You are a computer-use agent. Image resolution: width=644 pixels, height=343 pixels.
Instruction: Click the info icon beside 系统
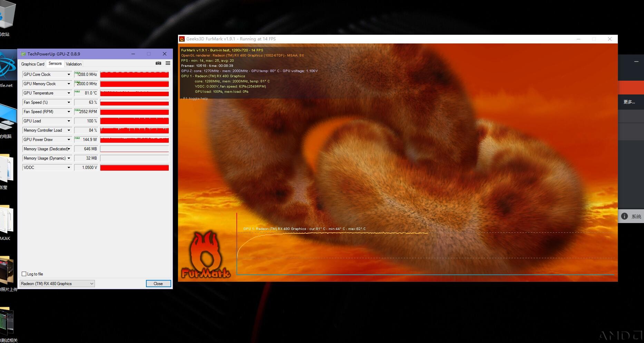(624, 216)
